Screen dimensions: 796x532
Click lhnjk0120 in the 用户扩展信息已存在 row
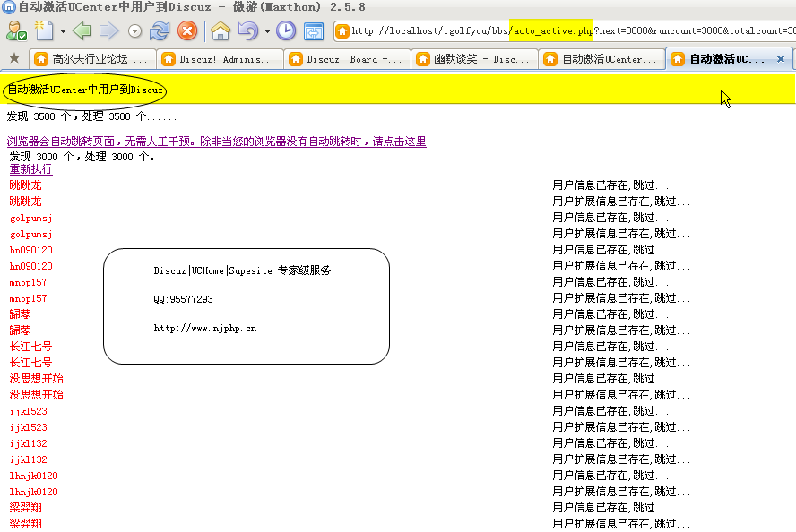pyautogui.click(x=33, y=492)
